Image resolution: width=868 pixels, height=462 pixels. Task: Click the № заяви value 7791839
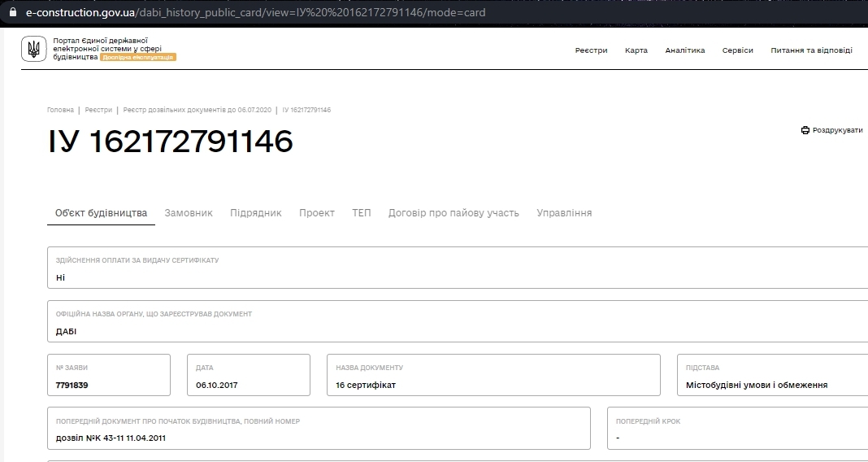(72, 385)
